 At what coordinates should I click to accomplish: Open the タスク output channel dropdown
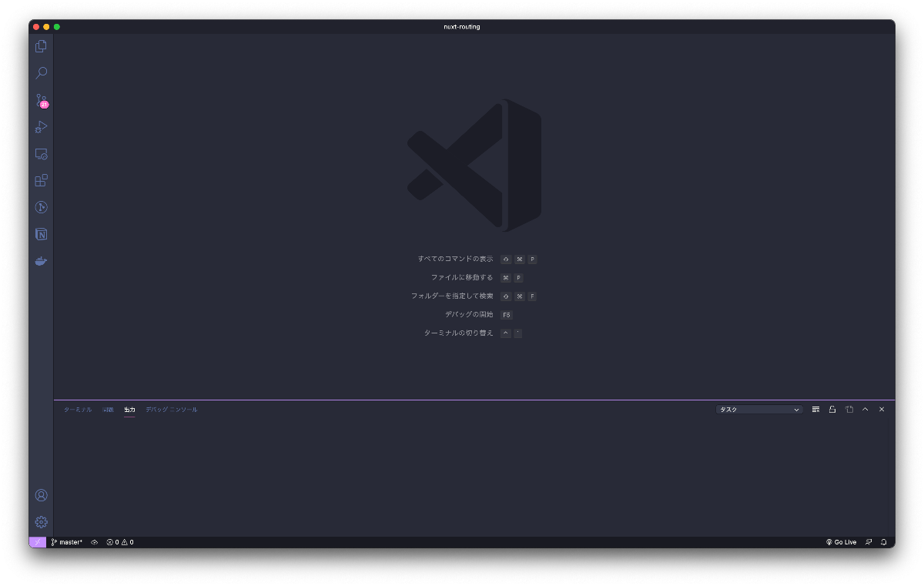pos(759,410)
